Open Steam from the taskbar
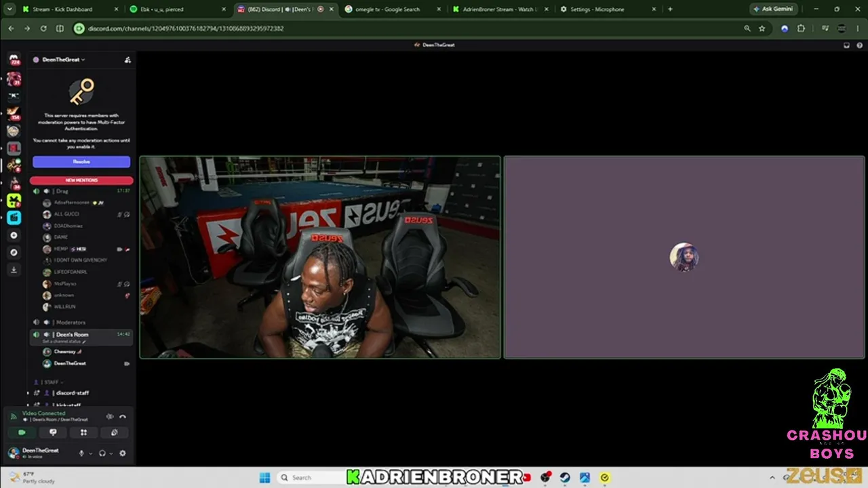Viewport: 868px width, 488px height. click(x=565, y=477)
